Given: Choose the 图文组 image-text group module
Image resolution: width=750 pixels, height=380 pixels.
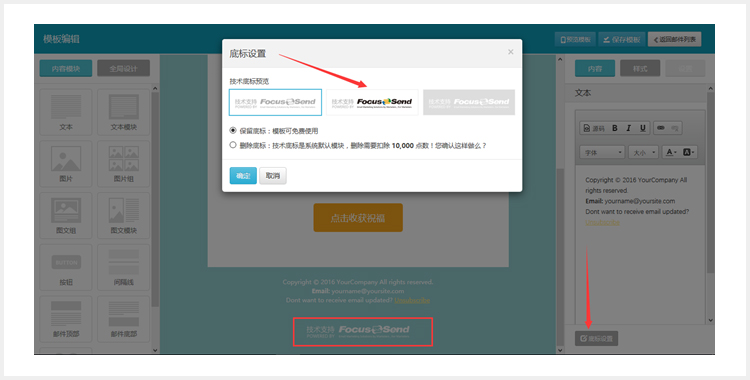Looking at the screenshot, I should coord(66,215).
